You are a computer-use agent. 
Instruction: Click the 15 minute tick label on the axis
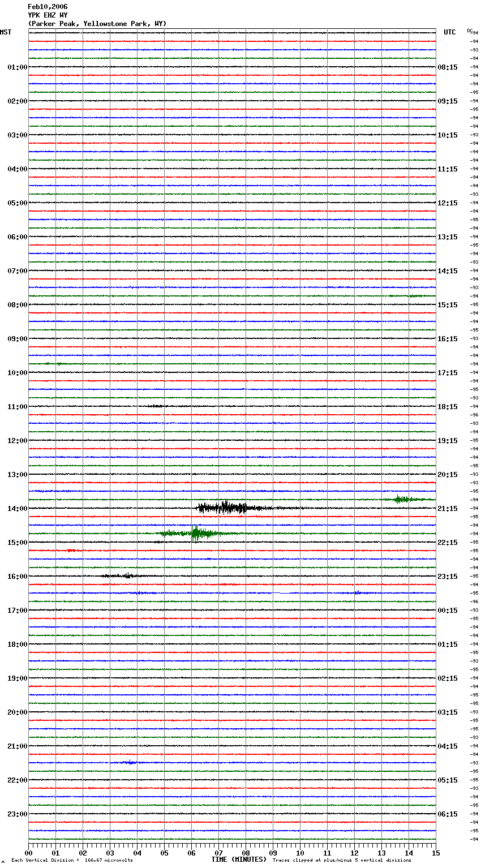[436, 853]
